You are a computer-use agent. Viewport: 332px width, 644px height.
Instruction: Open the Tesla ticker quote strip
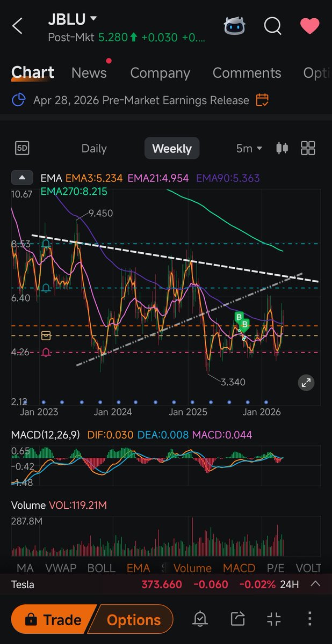(x=166, y=584)
